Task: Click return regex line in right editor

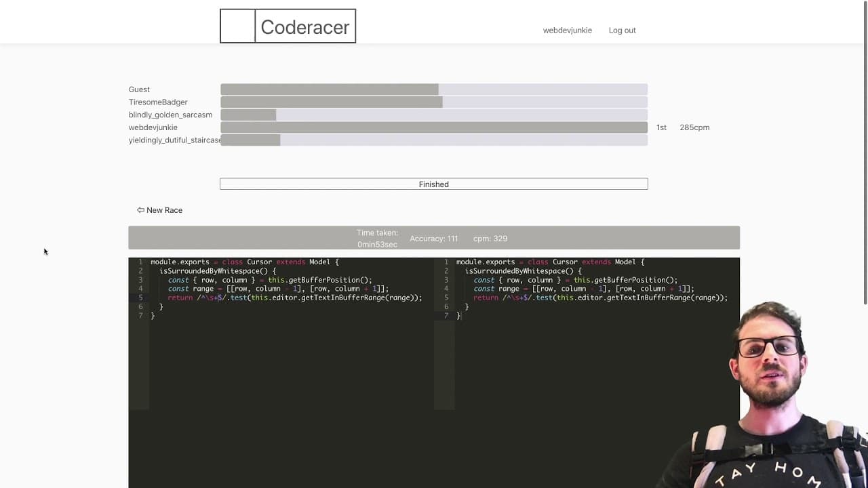Action: click(x=601, y=298)
